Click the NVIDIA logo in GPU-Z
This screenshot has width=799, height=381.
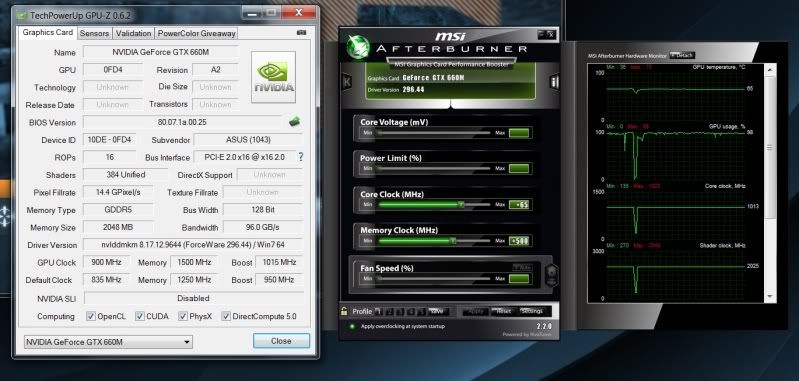click(x=273, y=77)
